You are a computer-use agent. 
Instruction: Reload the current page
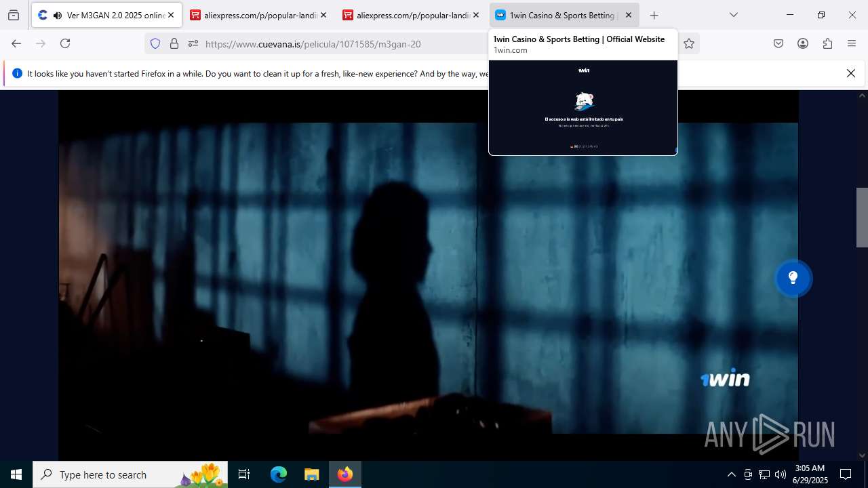65,43
